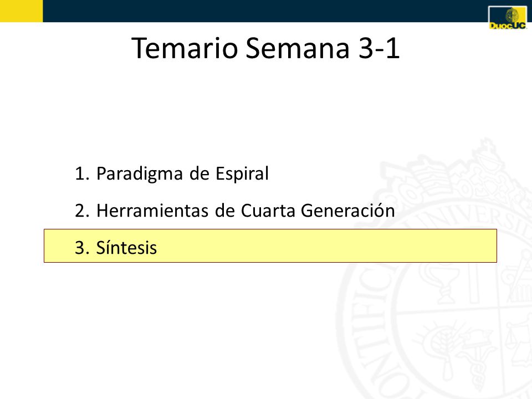Select Herramientas de Cuarta Generación list item
The width and height of the screenshot is (532, 399).
[x=235, y=211]
